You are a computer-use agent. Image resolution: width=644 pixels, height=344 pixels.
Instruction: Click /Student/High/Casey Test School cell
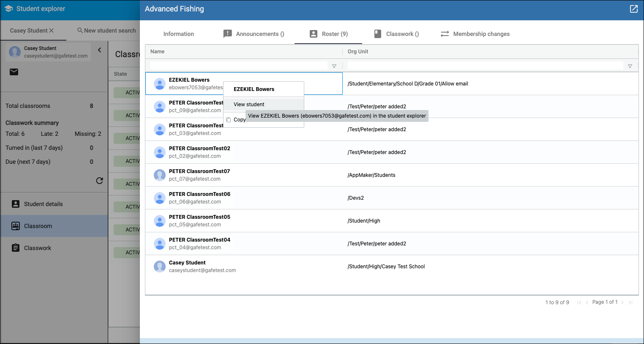click(386, 267)
